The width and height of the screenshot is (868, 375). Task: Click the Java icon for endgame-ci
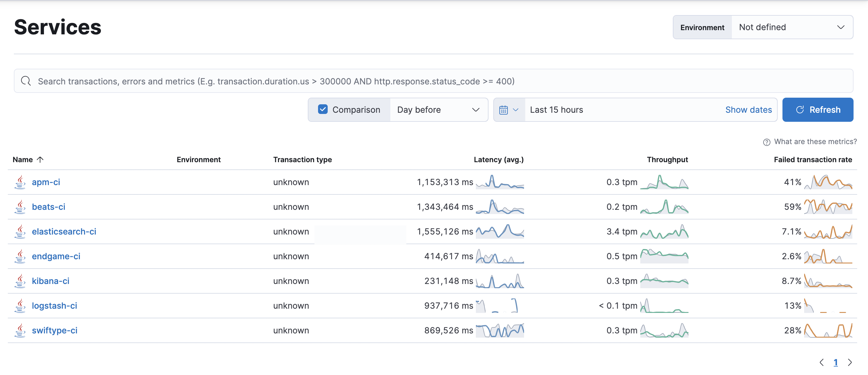20,256
